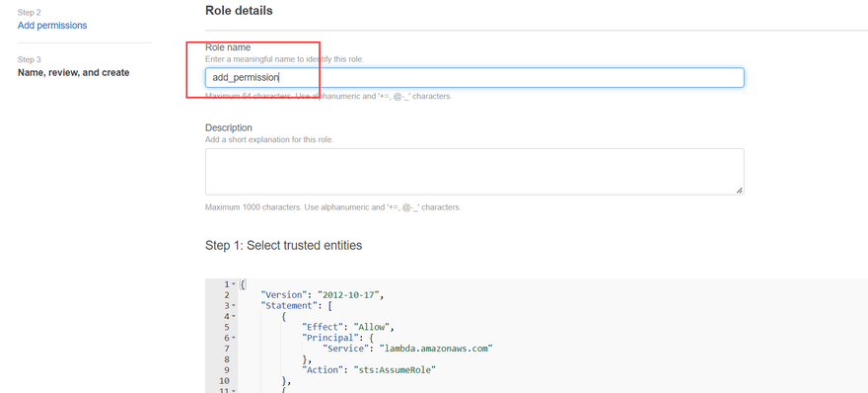Click the Description field label

(229, 128)
